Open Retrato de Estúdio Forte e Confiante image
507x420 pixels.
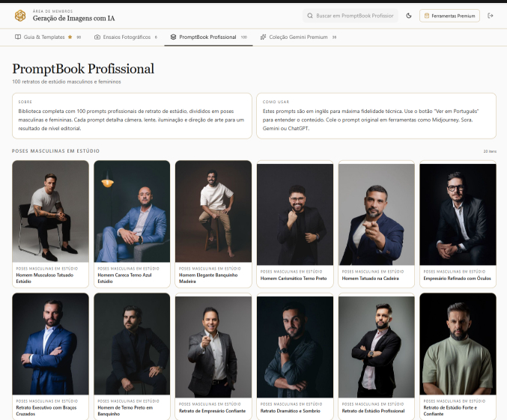point(458,344)
